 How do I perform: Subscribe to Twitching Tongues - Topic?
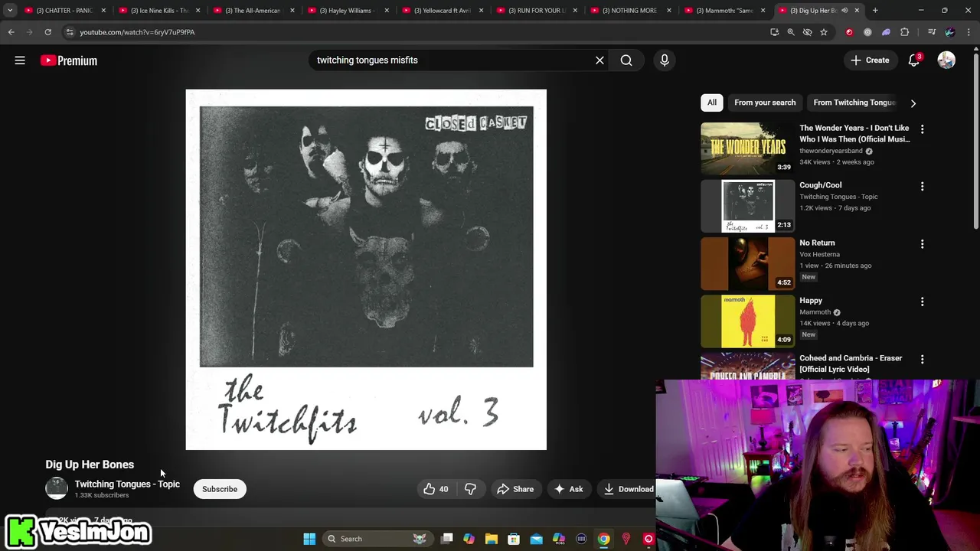[x=220, y=489]
